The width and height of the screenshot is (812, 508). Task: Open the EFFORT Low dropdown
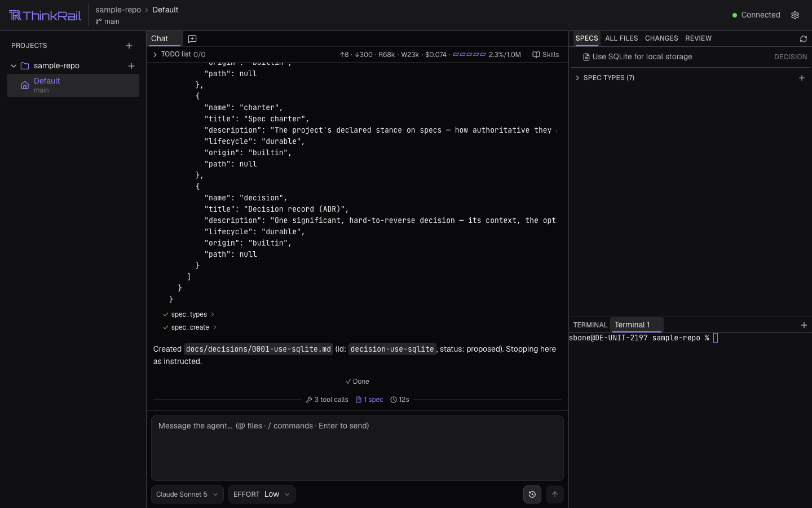262,494
